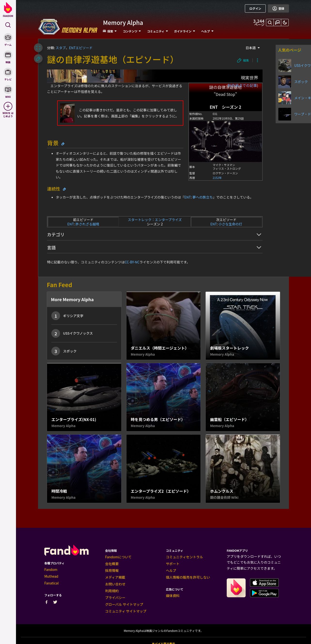Image resolution: width=311 pixels, height=644 pixels.
Task: Open エンタープライズ(NX-01) feed card
Action: click(84, 397)
